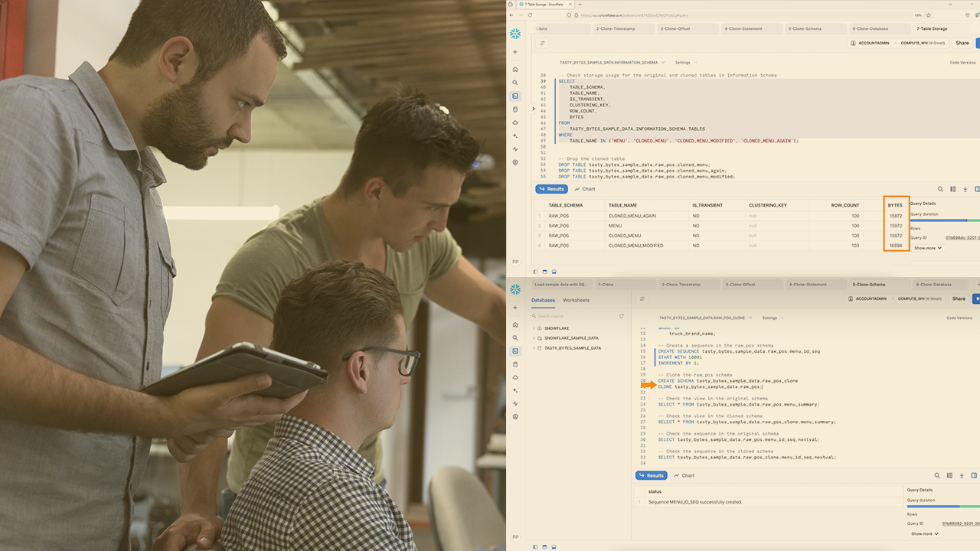
Task: Click the PP user avatar below the Databases panel
Action: (x=515, y=536)
